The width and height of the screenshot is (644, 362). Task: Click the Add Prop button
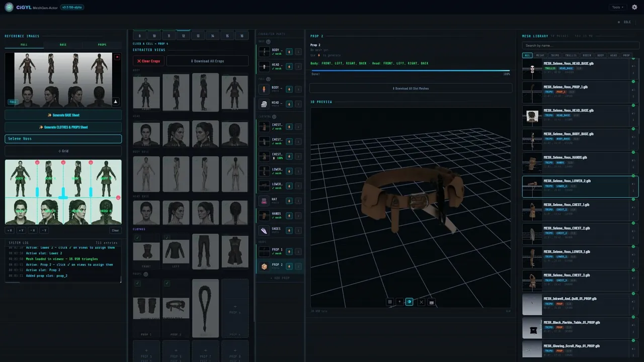pos(280,278)
